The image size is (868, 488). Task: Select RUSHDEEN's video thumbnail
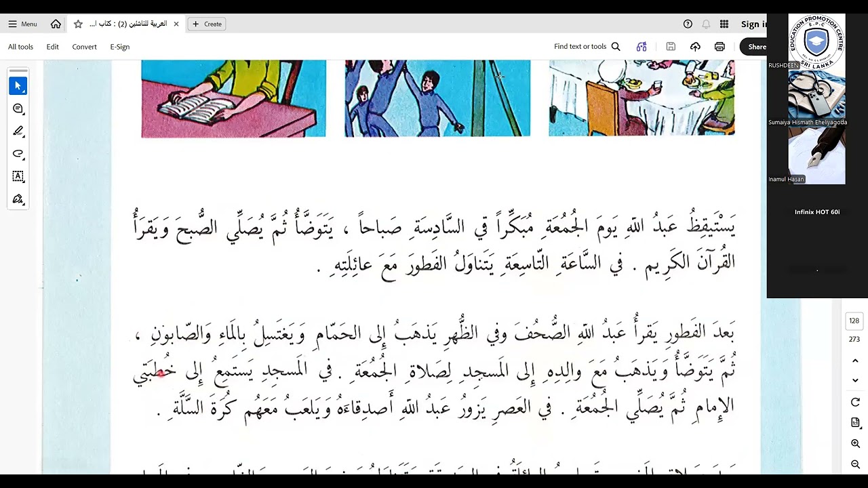(816, 41)
